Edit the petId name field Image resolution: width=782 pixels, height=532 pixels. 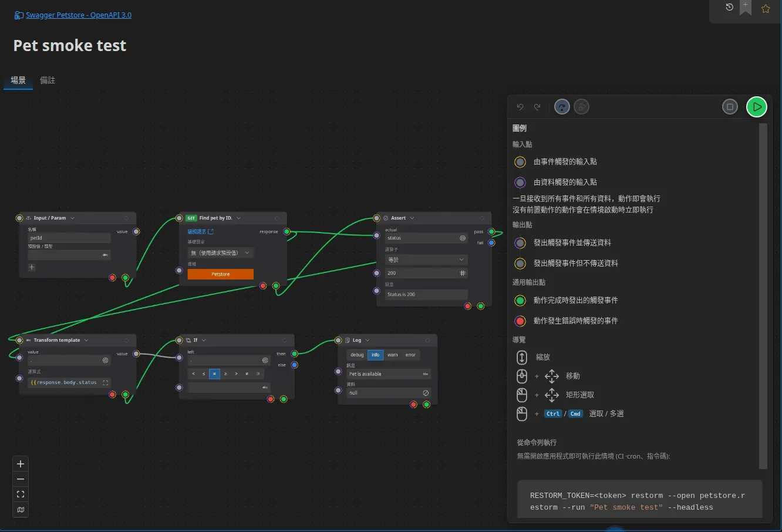[69, 238]
